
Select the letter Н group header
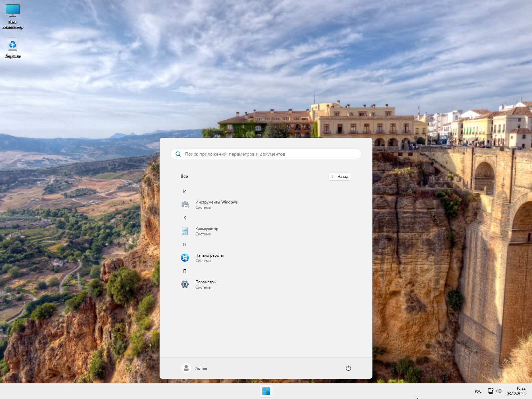tap(185, 244)
